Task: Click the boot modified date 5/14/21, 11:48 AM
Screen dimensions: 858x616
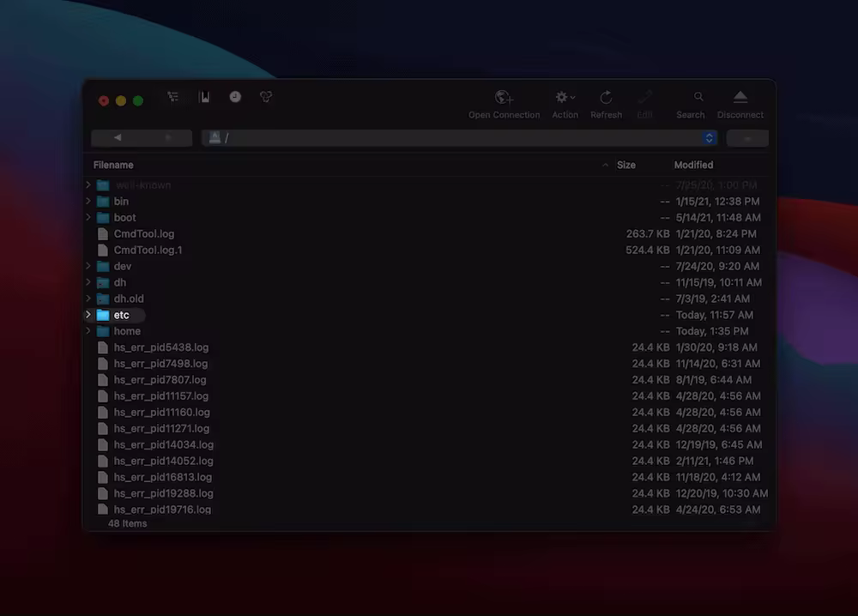Action: pos(718,218)
